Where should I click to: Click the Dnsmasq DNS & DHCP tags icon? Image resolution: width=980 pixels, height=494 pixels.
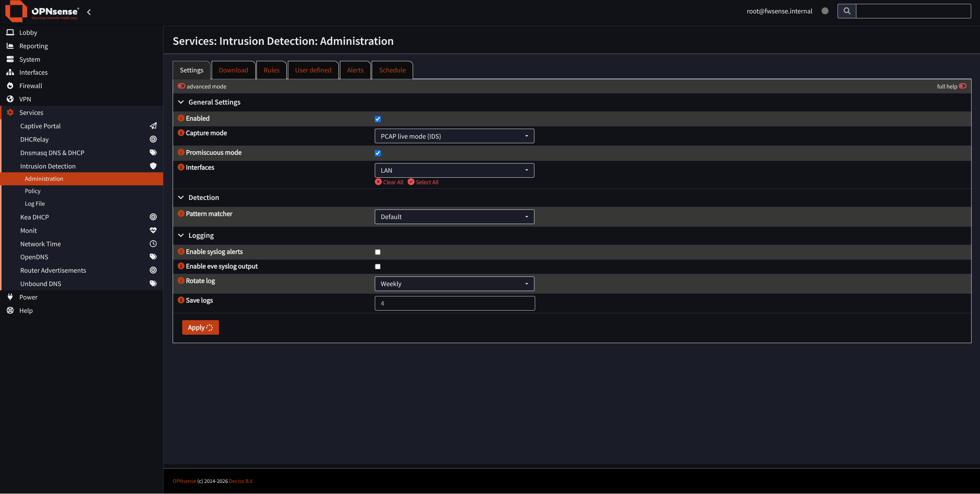pos(153,153)
